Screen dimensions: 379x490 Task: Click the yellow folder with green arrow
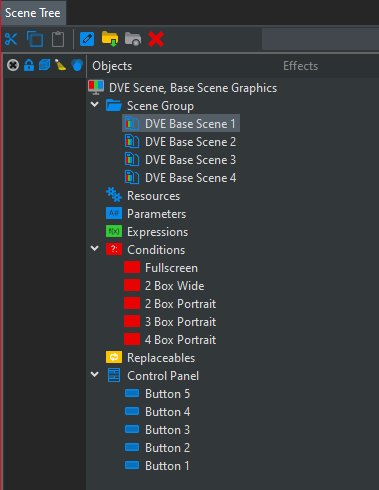coord(110,39)
